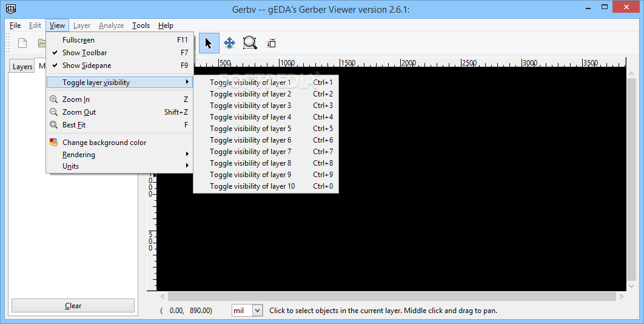Choose Toggle visibility of layer 6

[266, 140]
